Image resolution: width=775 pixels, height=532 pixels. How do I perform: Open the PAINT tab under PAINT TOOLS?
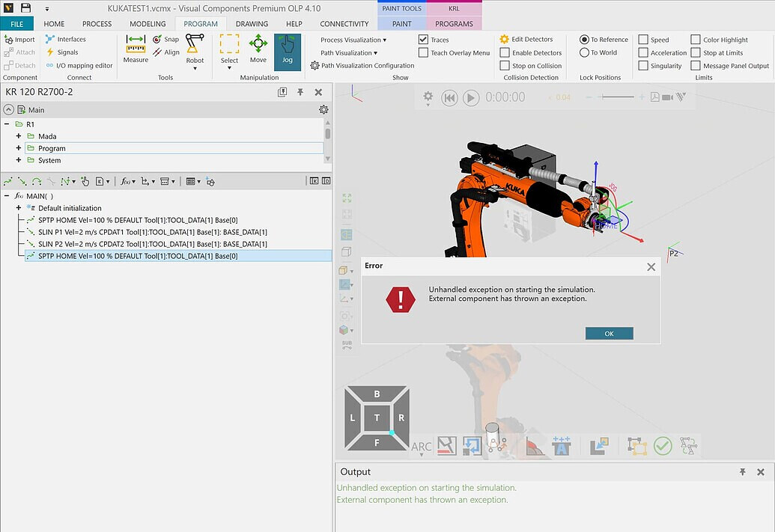coord(401,23)
